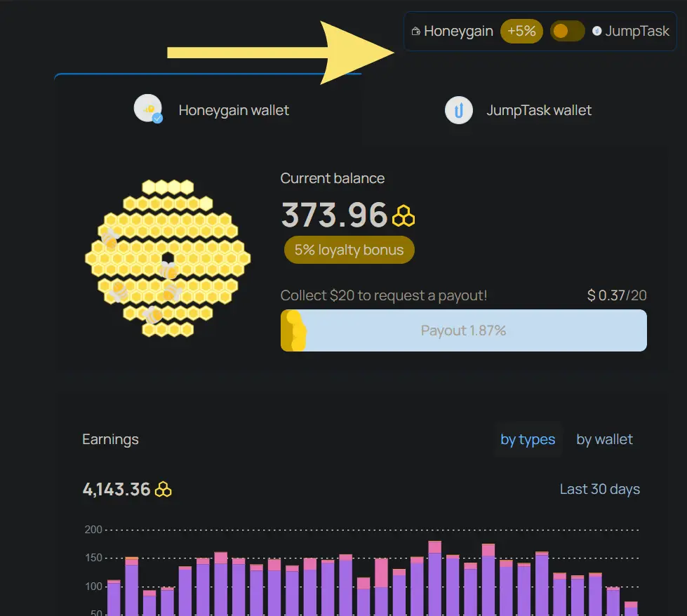This screenshot has height=616, width=687.
Task: Click the $0.37/20 payout amount text
Action: pyautogui.click(x=616, y=295)
